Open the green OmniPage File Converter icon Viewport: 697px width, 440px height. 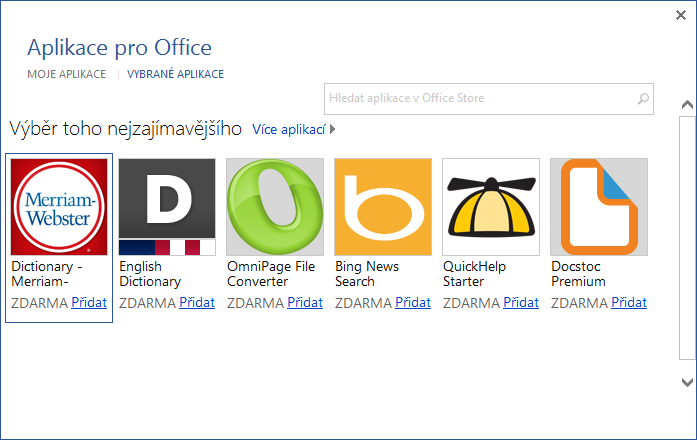coord(275,207)
